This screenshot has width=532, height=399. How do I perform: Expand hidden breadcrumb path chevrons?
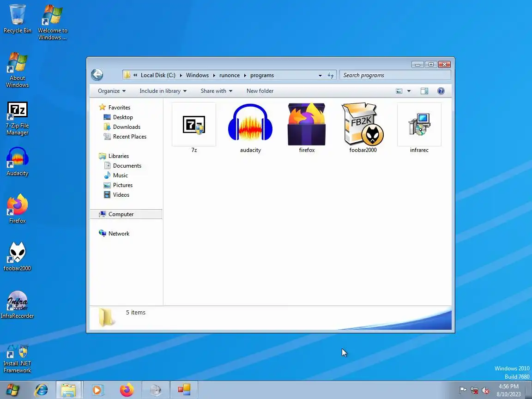(135, 75)
